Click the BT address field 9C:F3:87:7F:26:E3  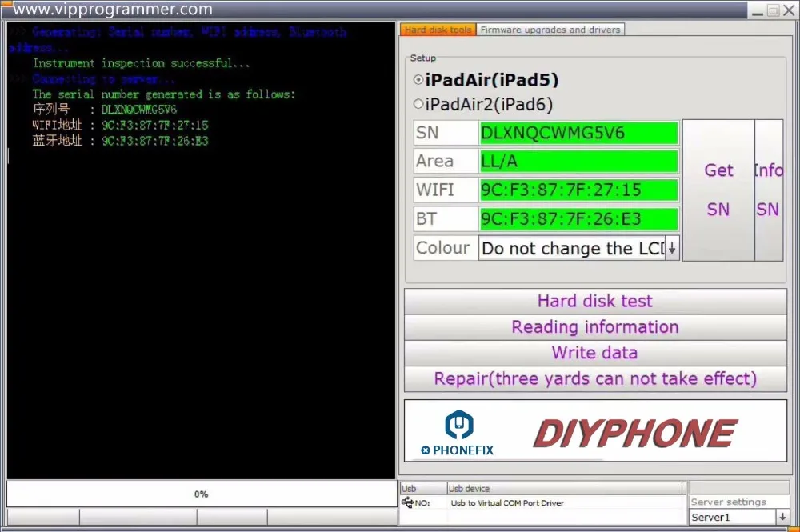[x=578, y=219]
